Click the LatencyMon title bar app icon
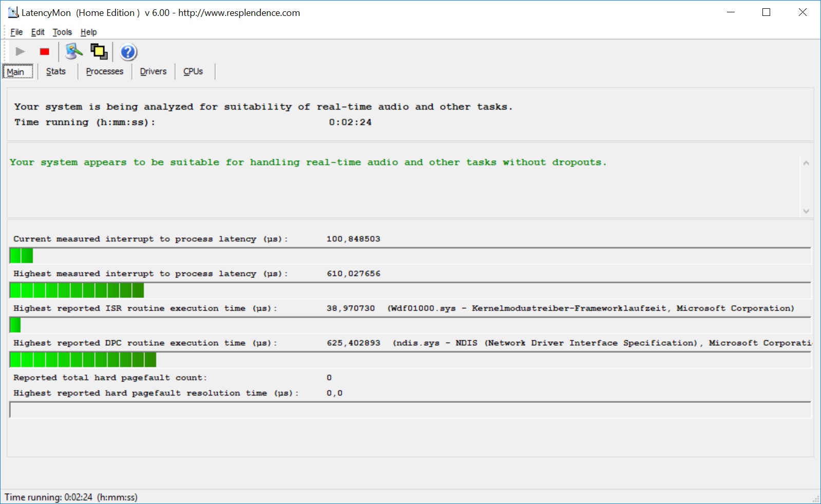The width and height of the screenshot is (821, 504). click(x=13, y=12)
